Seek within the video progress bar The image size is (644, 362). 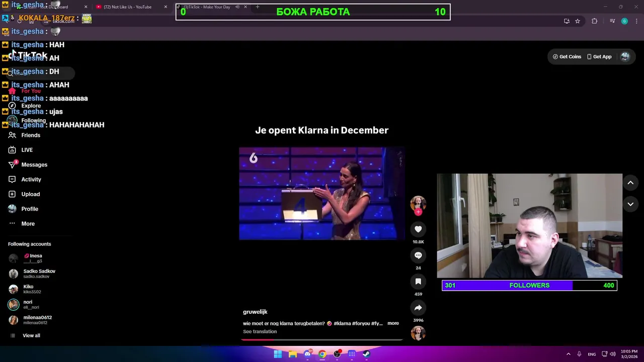point(322,339)
